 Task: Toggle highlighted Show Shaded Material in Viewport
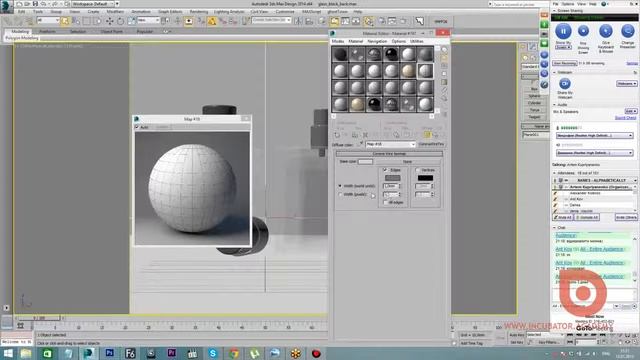pyautogui.click(x=427, y=135)
